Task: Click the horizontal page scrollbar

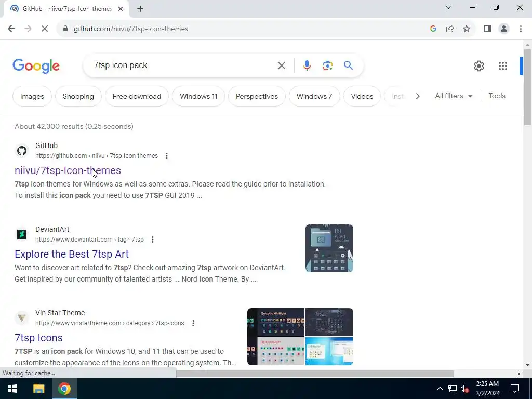Action: point(315,374)
